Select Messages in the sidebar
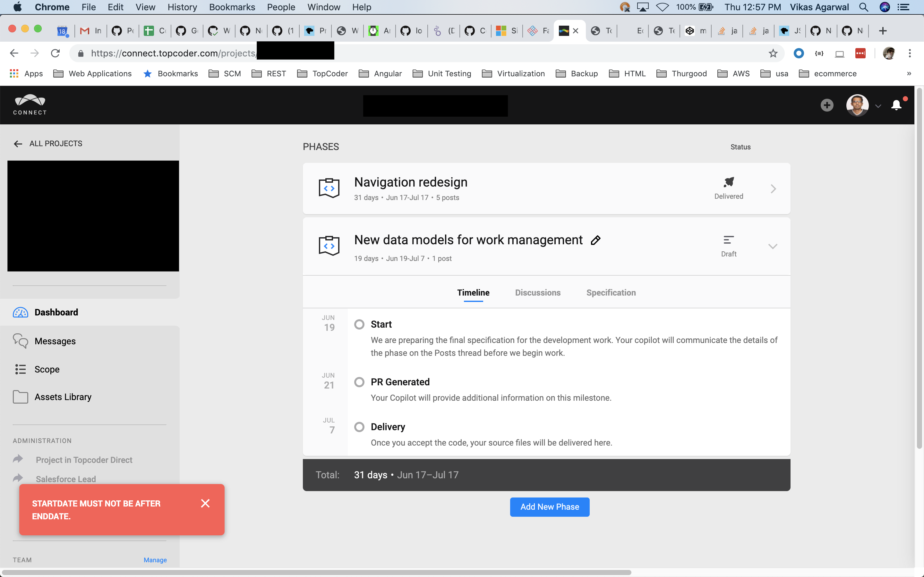The image size is (924, 577). pos(55,341)
